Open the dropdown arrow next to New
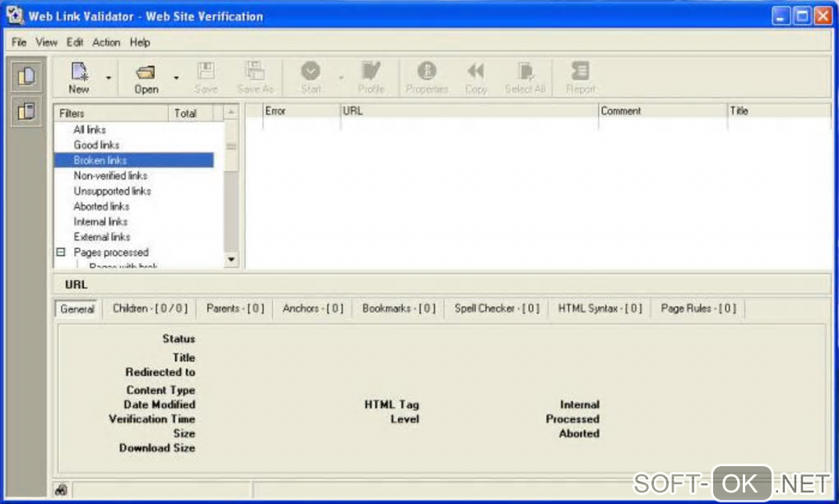 tap(108, 79)
